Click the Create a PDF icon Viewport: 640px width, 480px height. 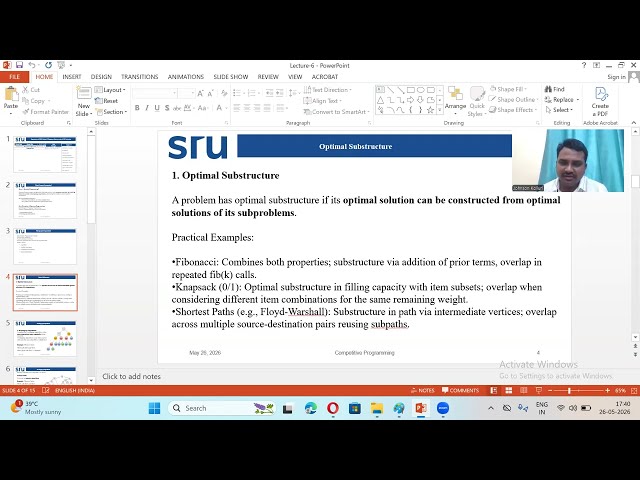point(600,102)
